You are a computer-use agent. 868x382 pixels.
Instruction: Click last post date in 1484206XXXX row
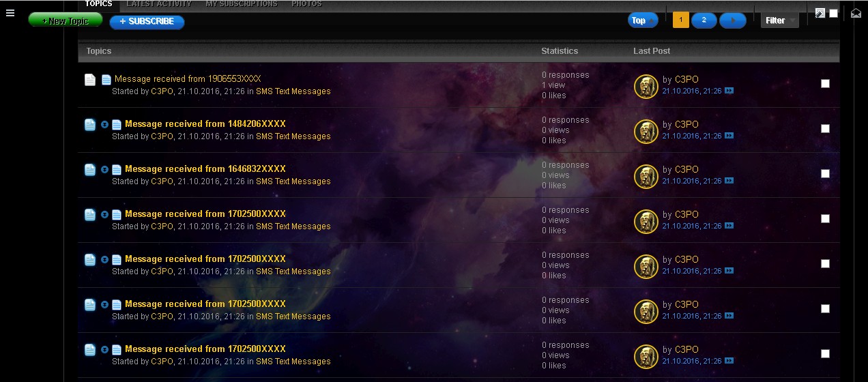point(692,136)
